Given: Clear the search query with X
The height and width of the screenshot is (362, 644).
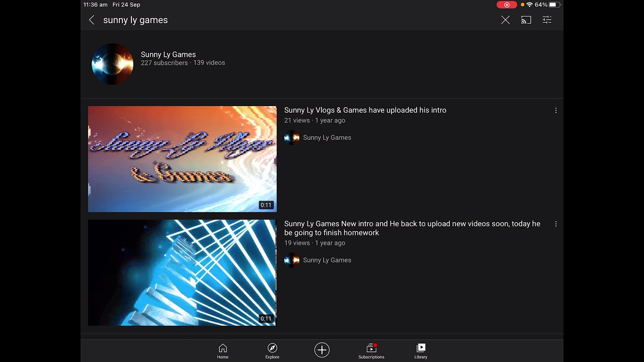Looking at the screenshot, I should pyautogui.click(x=505, y=20).
